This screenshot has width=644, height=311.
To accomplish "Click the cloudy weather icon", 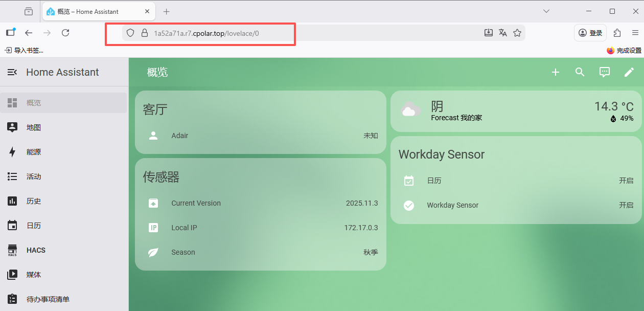I will (x=410, y=109).
